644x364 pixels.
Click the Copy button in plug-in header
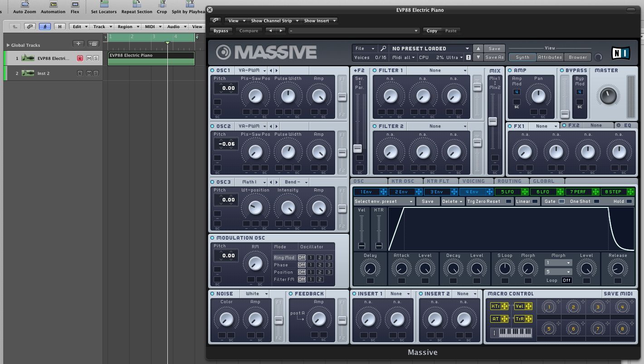(432, 31)
